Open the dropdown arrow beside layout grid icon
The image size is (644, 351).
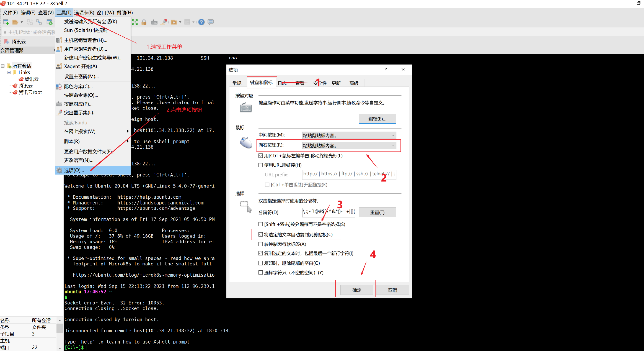193,22
